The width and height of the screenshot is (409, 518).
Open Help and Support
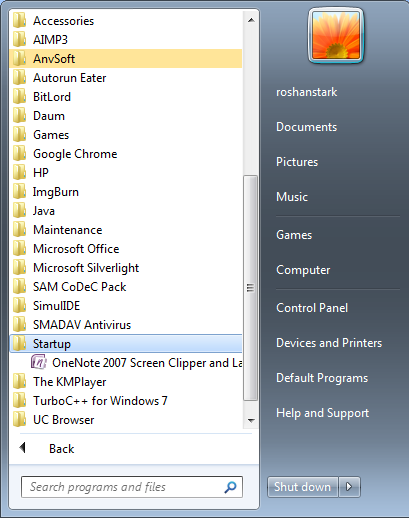[x=322, y=413]
